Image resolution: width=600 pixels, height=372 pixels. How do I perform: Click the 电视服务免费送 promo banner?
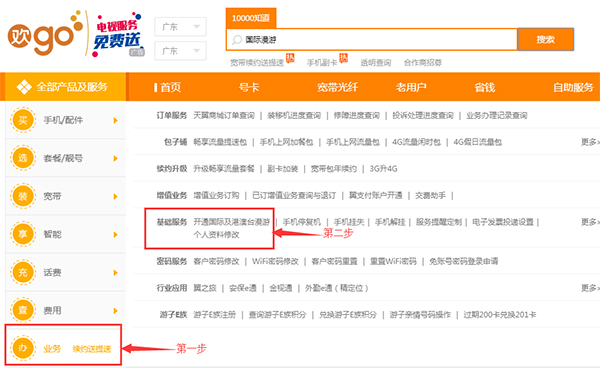[118, 35]
